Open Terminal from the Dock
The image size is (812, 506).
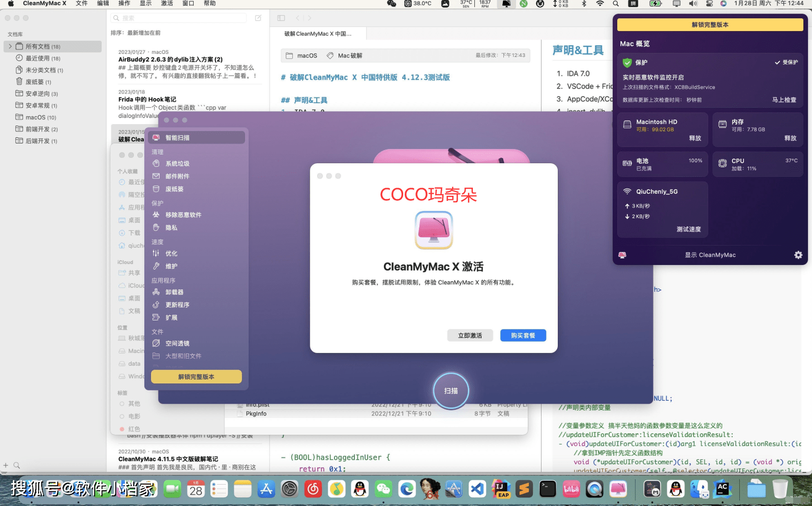[x=548, y=489]
